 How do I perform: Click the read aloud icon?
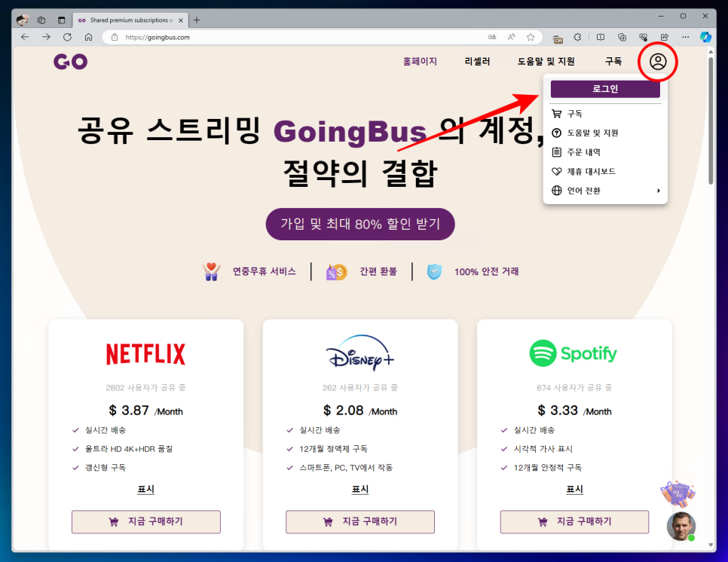point(512,37)
